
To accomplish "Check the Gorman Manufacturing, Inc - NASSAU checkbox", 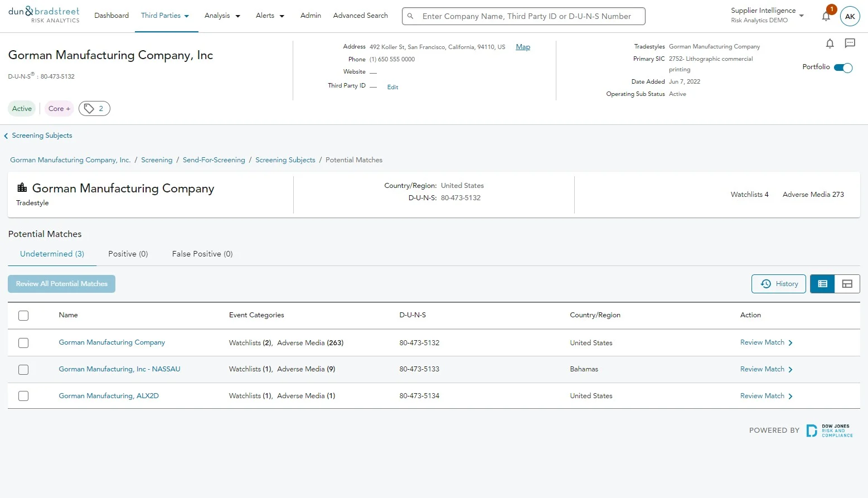I will click(x=23, y=370).
